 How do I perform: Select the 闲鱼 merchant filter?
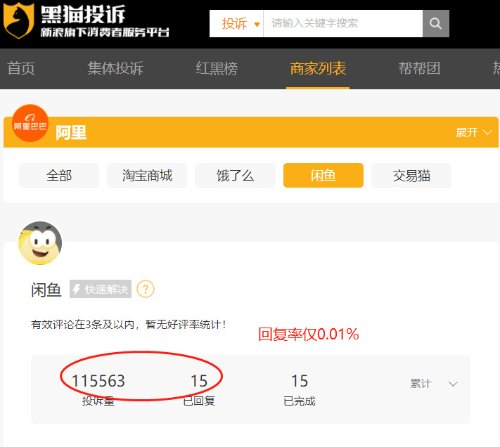[x=323, y=175]
